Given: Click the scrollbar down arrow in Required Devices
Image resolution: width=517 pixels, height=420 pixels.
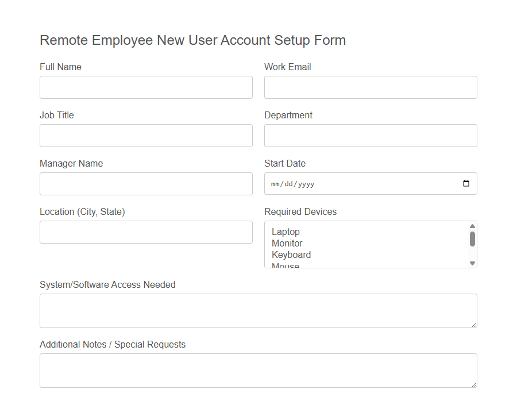Looking at the screenshot, I should 472,263.
